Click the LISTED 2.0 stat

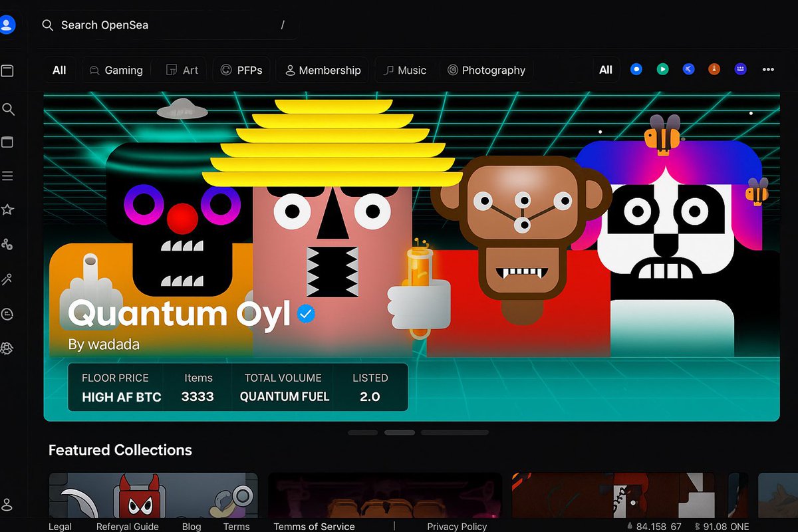370,388
